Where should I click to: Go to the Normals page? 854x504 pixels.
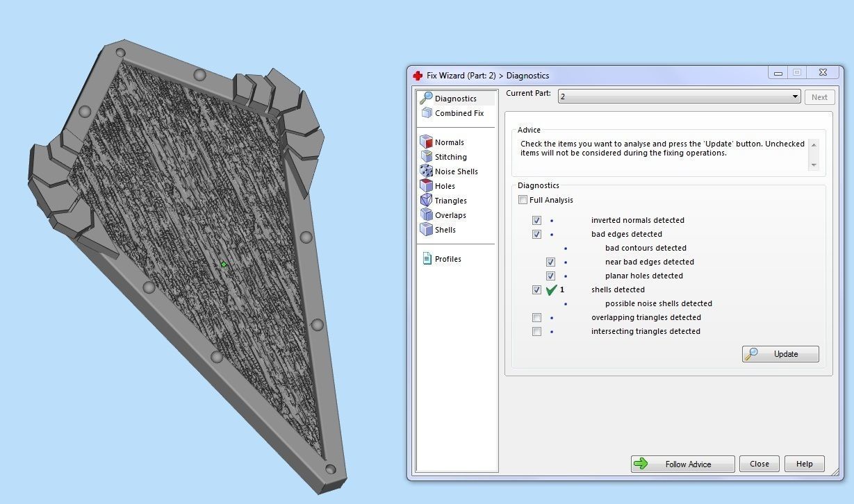(x=450, y=142)
